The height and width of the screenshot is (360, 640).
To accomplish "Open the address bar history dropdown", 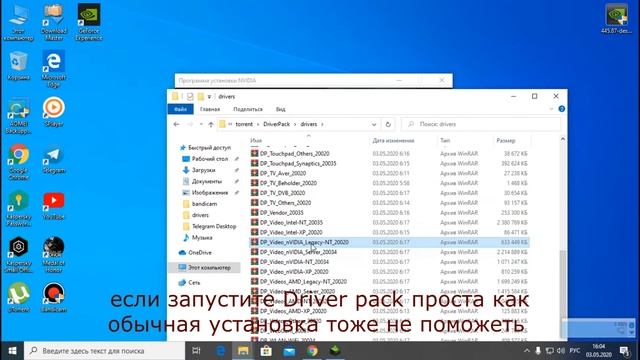I will coord(374,124).
